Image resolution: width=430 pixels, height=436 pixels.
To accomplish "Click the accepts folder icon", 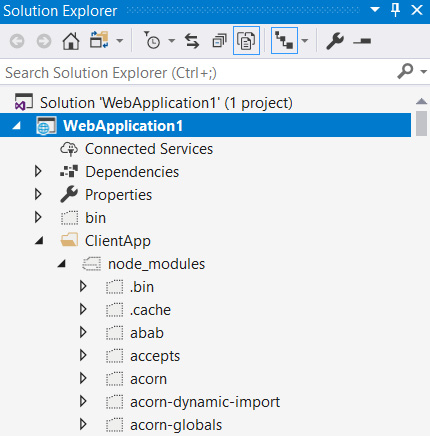I will pos(115,356).
